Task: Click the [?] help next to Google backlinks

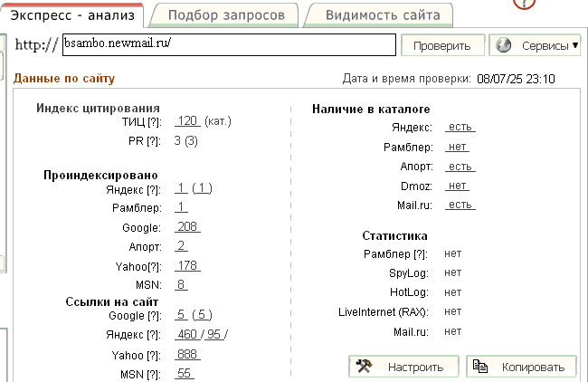Action: [x=154, y=316]
